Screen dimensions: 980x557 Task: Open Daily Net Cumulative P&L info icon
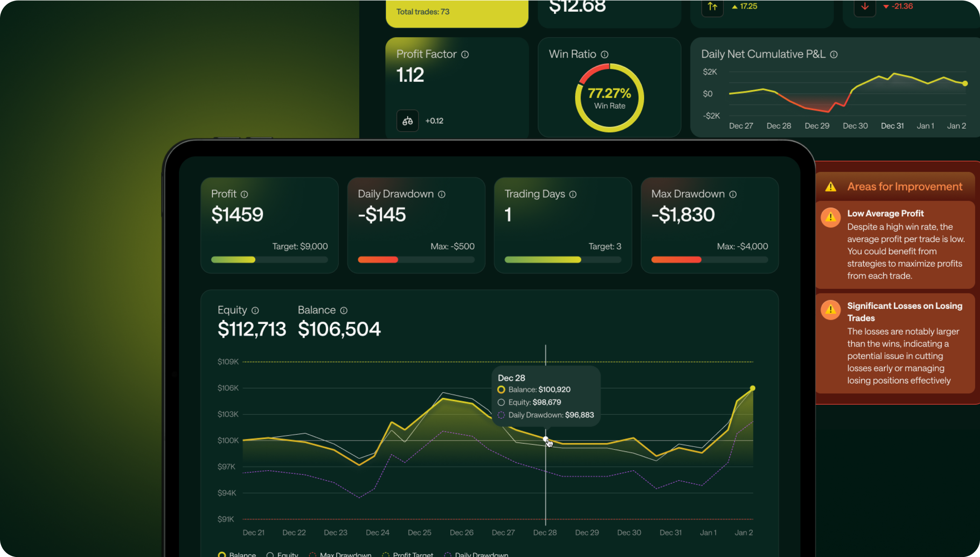pos(834,55)
